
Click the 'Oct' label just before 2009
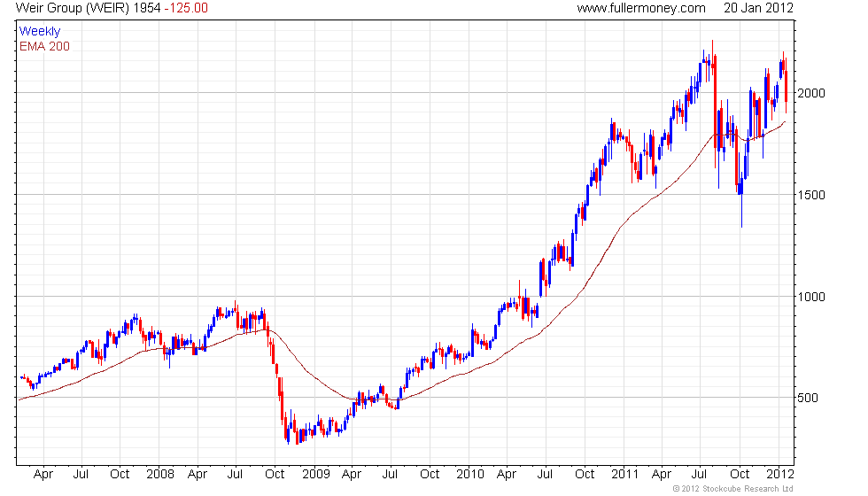[x=275, y=475]
